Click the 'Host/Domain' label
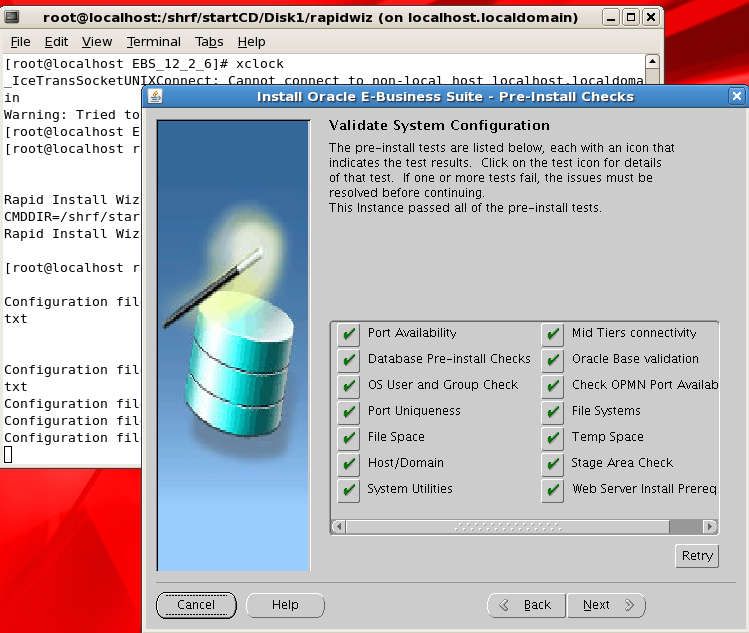This screenshot has width=749, height=633. click(406, 462)
